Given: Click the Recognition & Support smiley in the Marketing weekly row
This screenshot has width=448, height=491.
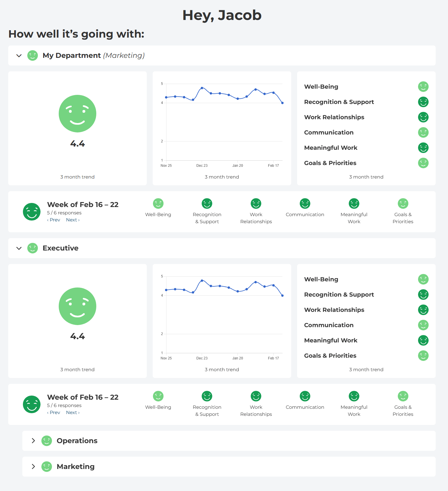Looking at the screenshot, I should [207, 204].
